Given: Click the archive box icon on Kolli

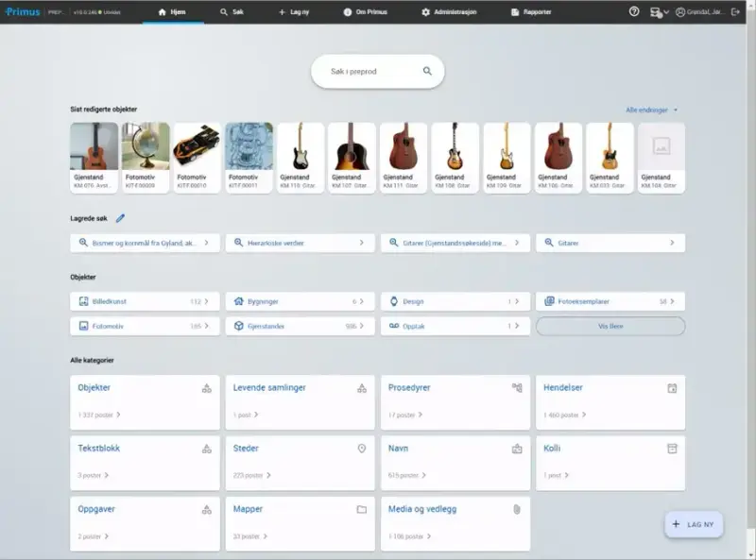Looking at the screenshot, I should (x=672, y=449).
